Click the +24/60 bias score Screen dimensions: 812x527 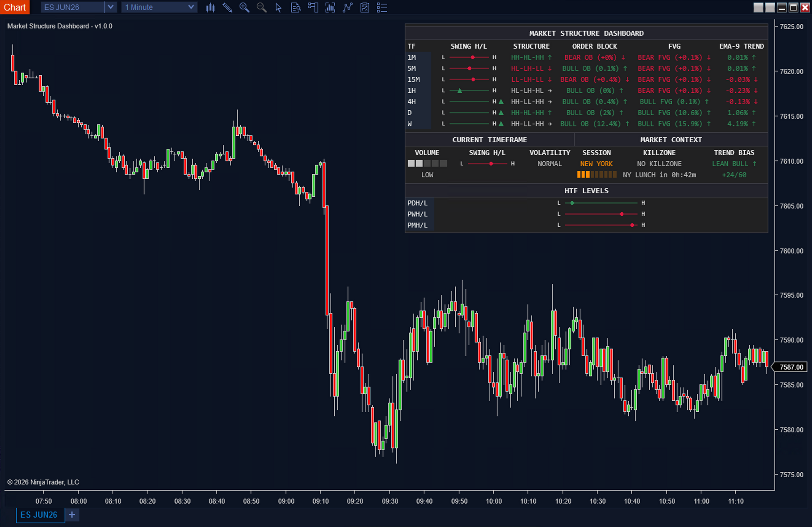coord(734,175)
